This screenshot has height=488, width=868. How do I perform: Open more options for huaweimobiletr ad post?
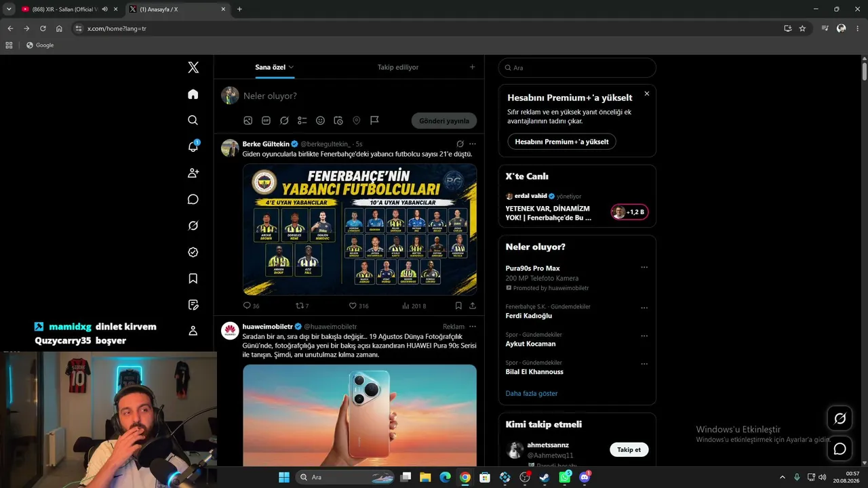tap(473, 327)
